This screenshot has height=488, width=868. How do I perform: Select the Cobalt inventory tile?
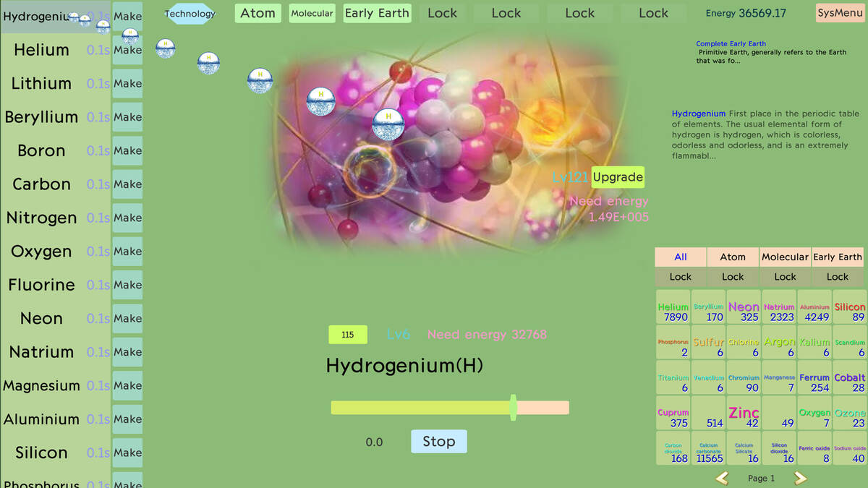tap(849, 382)
